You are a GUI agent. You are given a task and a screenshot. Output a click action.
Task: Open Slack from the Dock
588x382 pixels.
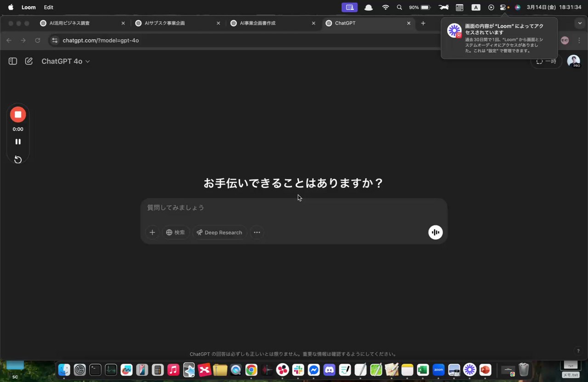point(298,370)
